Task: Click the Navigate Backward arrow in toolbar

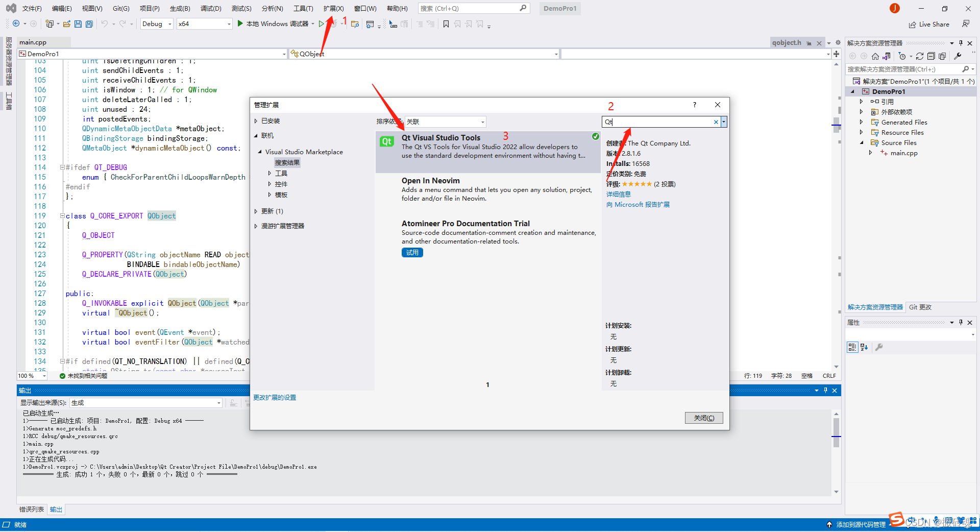Action: [x=16, y=24]
